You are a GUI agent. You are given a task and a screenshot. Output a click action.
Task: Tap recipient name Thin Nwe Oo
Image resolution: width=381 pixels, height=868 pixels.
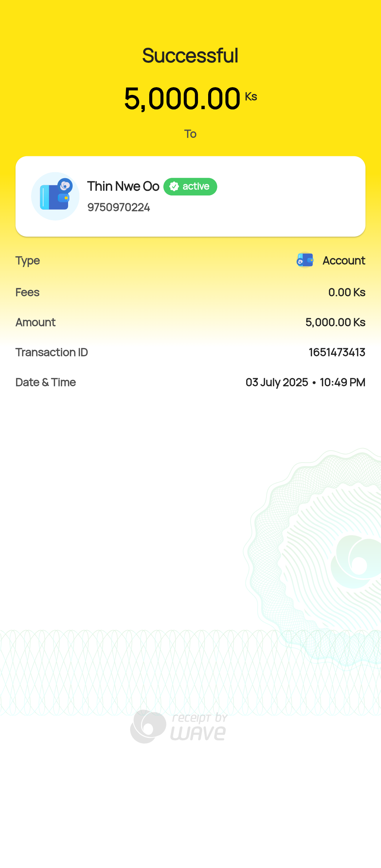(123, 186)
